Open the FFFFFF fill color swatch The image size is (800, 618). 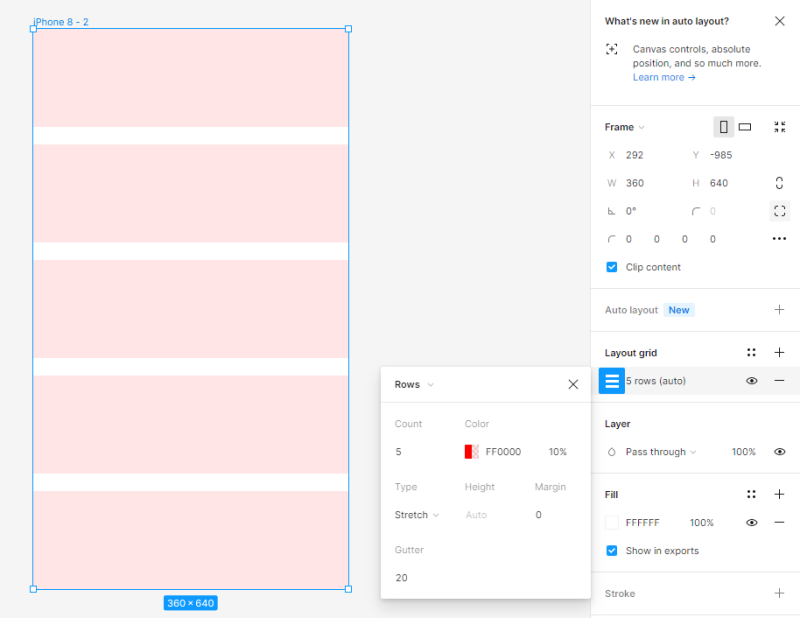click(x=611, y=523)
